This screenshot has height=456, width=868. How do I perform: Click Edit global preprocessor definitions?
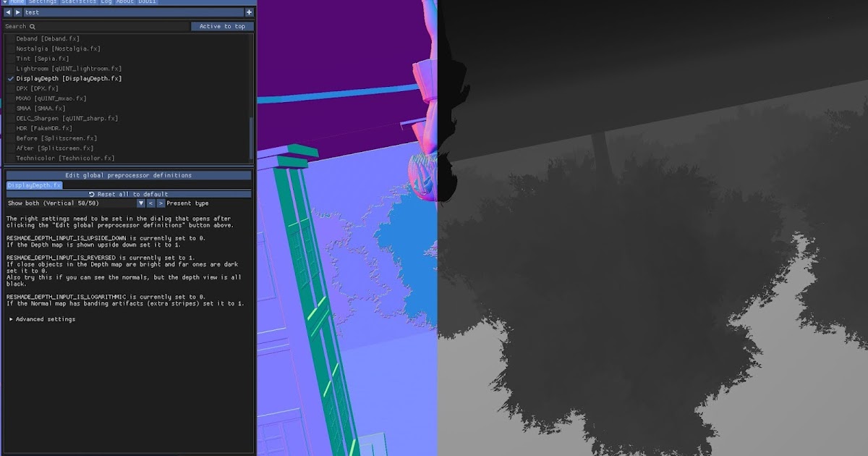(x=129, y=175)
